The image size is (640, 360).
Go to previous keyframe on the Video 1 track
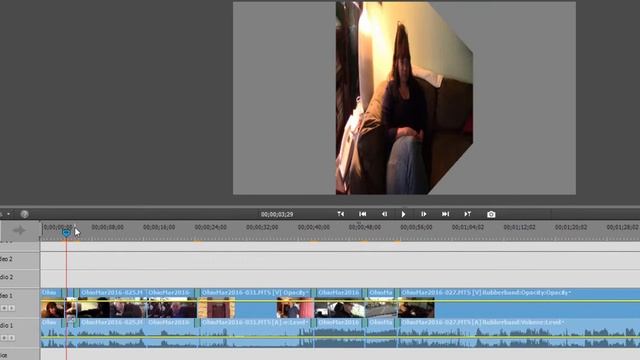click(4, 308)
